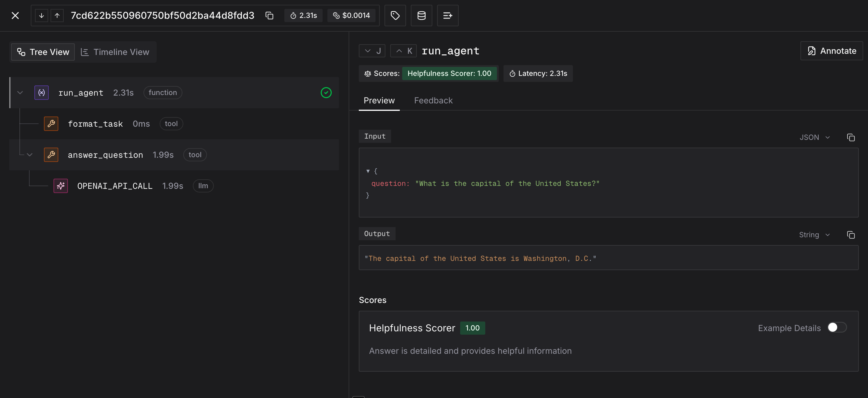Image resolution: width=868 pixels, height=398 pixels.
Task: Switch to the Feedback tab
Action: coord(433,101)
